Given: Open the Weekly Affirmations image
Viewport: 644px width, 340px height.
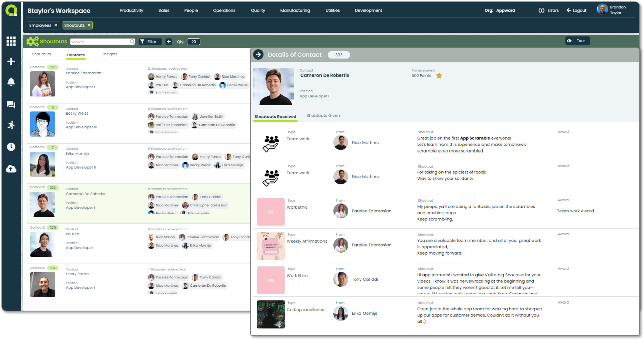Looking at the screenshot, I should click(x=271, y=246).
